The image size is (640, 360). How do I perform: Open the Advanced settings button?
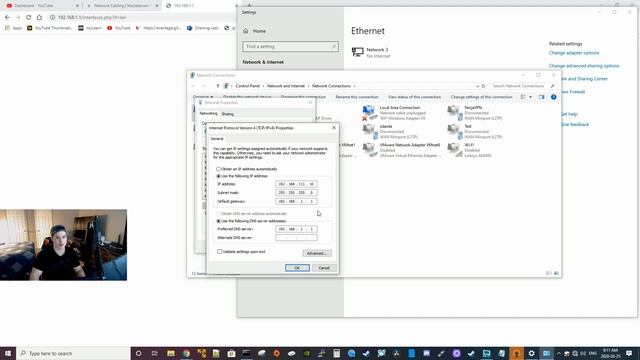(317, 253)
